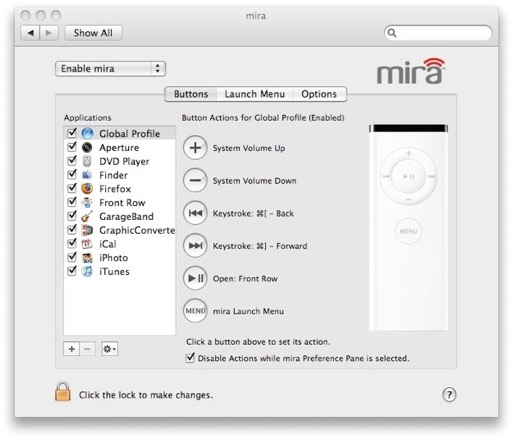The height and width of the screenshot is (439, 513).
Task: Click the Volume Down minus button icon
Action: coord(195,180)
